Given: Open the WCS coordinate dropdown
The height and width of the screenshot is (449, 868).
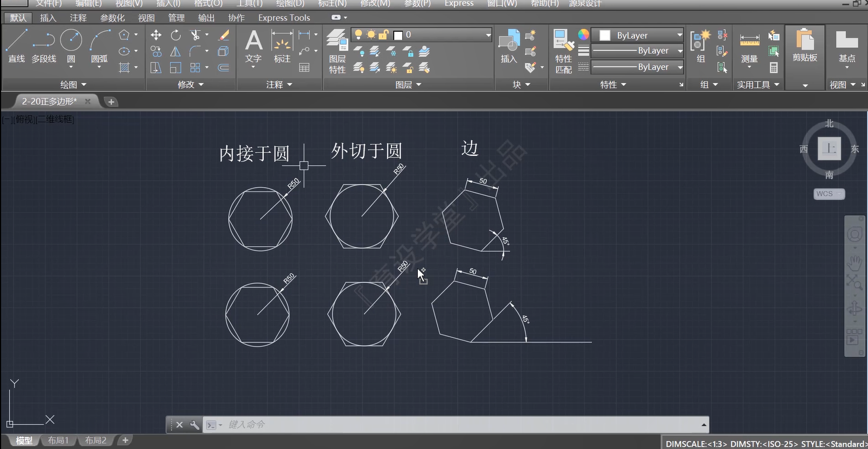Looking at the screenshot, I should tap(829, 194).
